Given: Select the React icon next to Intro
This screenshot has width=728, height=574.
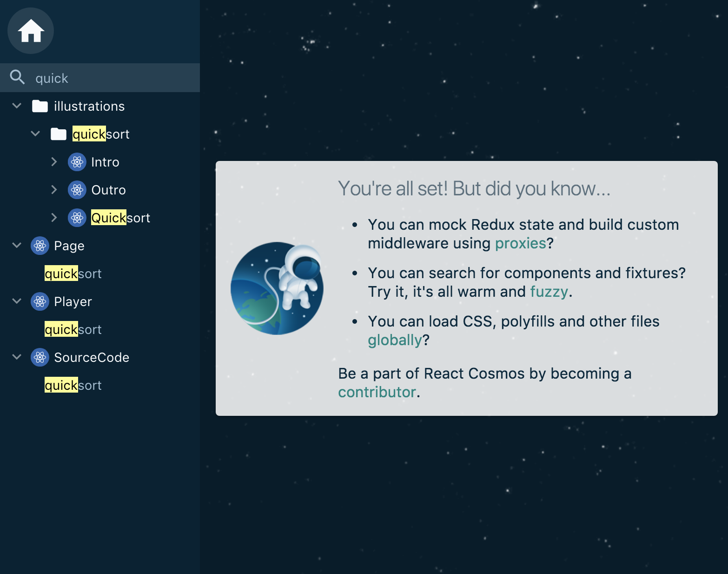Looking at the screenshot, I should pos(76,162).
